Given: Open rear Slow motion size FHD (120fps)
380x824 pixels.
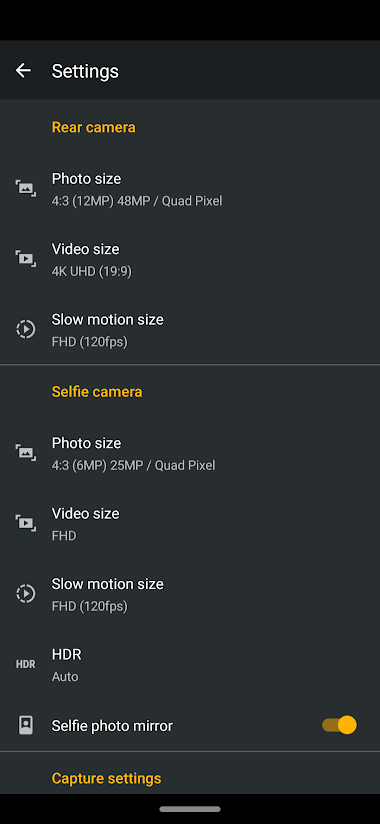Looking at the screenshot, I should tap(190, 330).
